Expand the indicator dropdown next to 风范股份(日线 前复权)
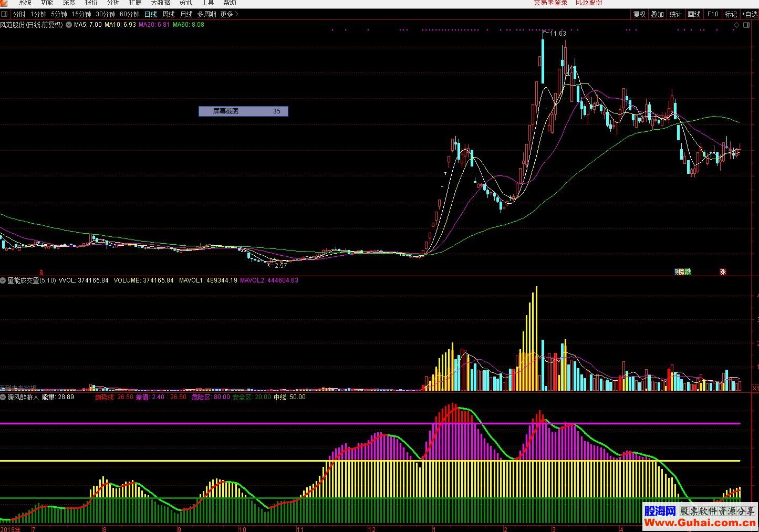The height and width of the screenshot is (532, 759). (69, 25)
